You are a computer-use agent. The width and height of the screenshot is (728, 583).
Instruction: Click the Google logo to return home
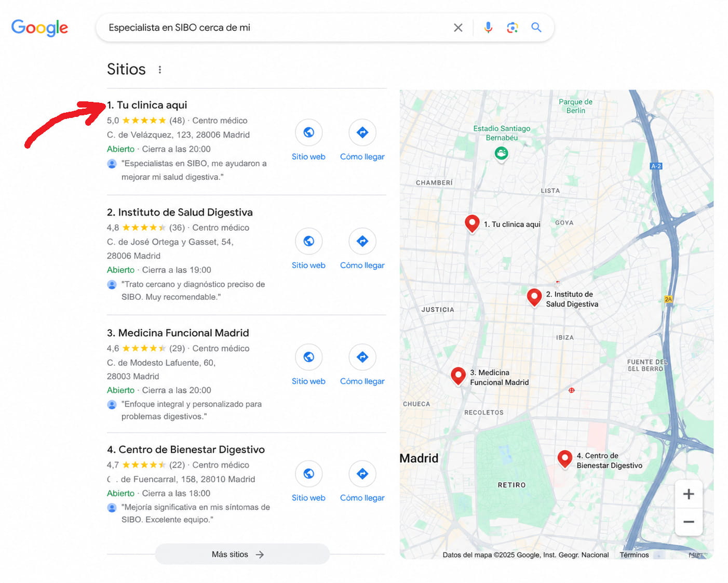point(39,28)
